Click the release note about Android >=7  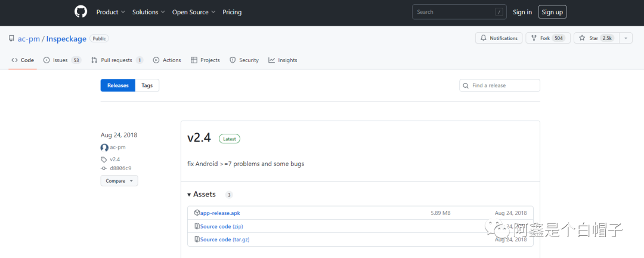tap(246, 164)
